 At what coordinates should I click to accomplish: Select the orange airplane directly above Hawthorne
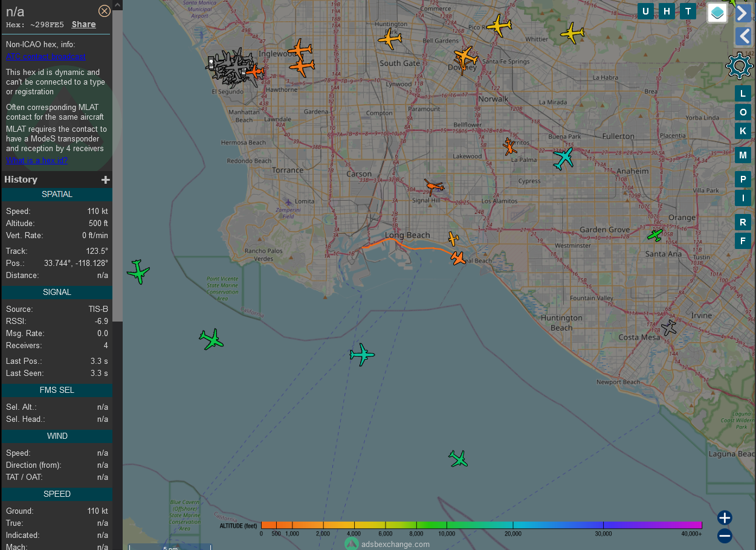[x=302, y=66]
